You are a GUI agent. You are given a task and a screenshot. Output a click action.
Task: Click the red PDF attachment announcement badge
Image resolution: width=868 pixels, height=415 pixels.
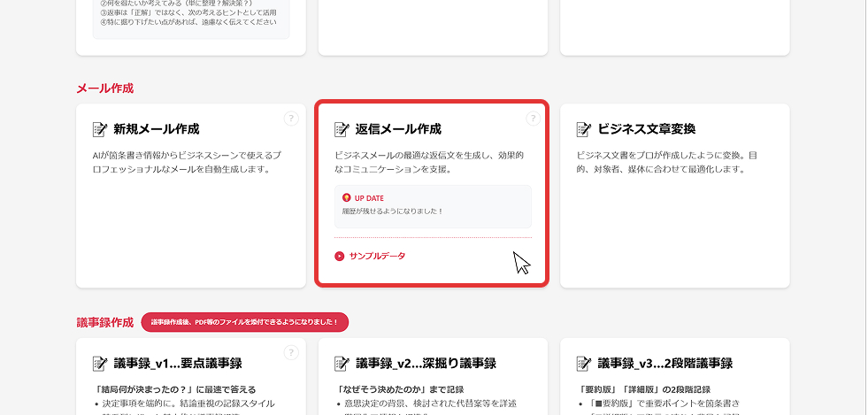[245, 322]
